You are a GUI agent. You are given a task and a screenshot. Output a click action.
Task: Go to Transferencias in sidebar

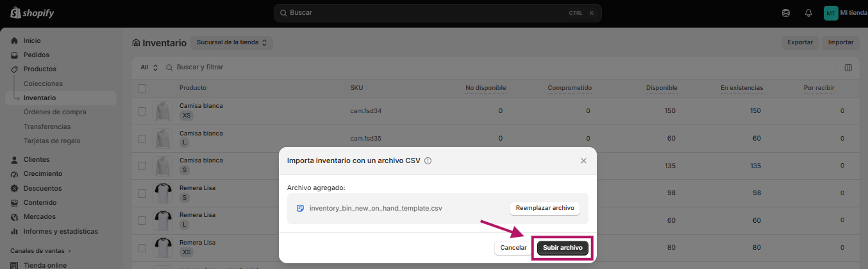[47, 126]
